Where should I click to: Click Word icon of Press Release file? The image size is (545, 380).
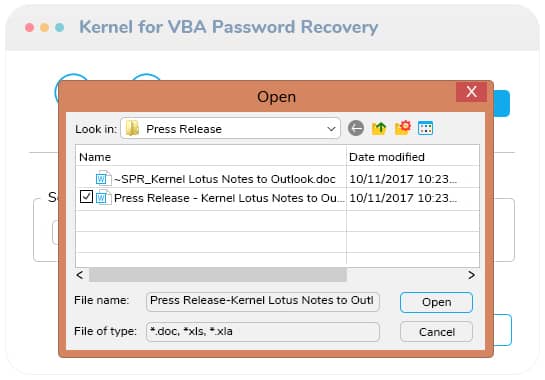(103, 197)
